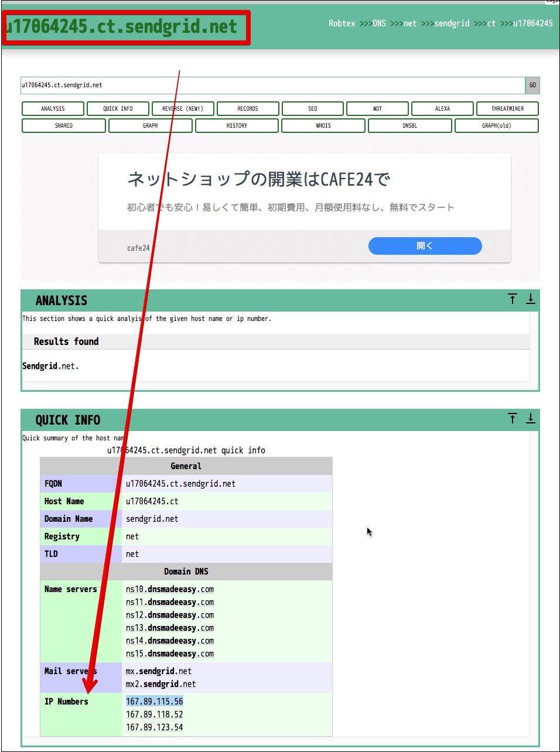Viewport: 560px width, 752px height.
Task: Click the Robtex breadcrumb link
Action: (342, 23)
